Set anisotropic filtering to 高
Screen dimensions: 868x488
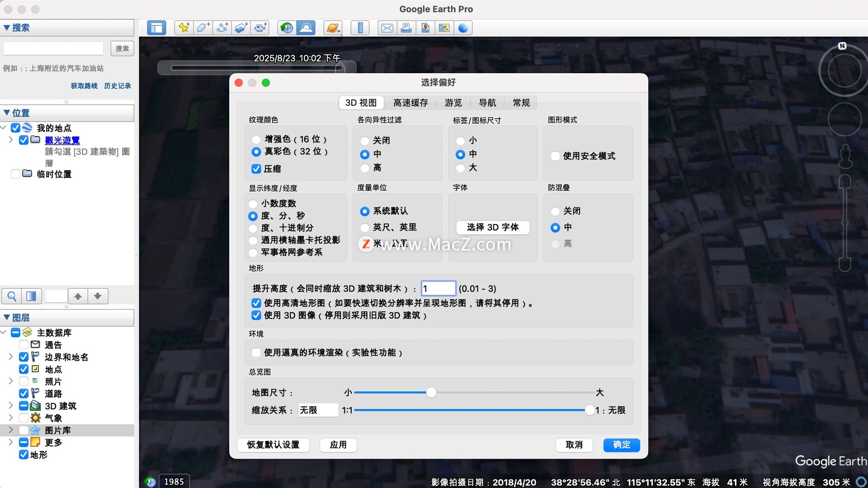pos(365,168)
